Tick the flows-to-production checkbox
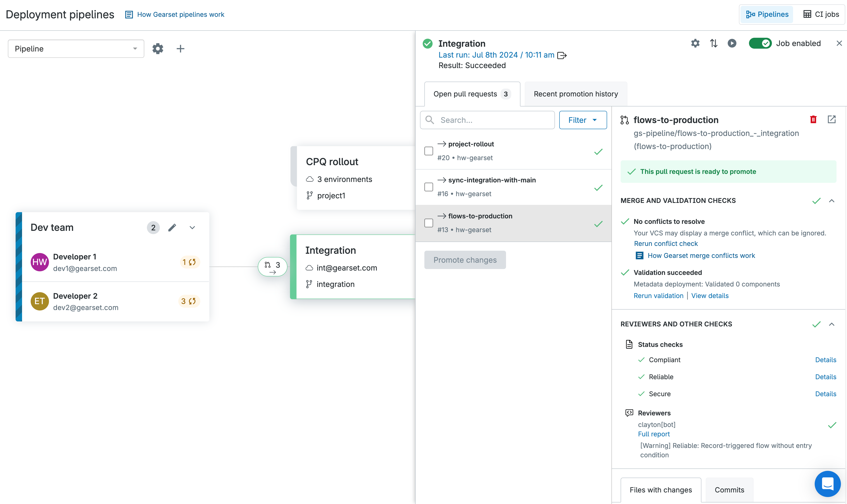This screenshot has height=504, width=847. click(429, 223)
